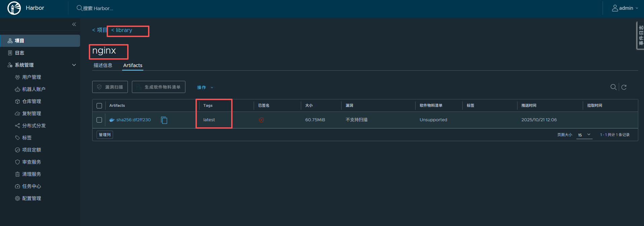
Task: Focus the 搜索 Harbor search field
Action: point(98,8)
